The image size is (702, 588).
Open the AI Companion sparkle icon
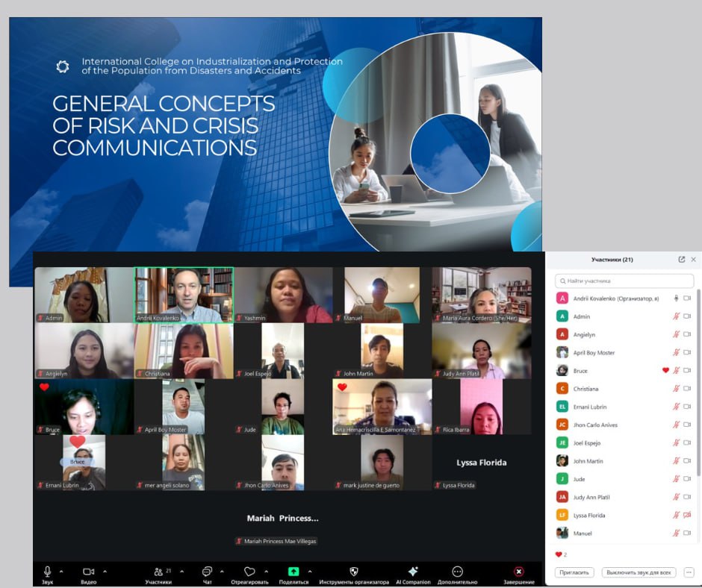[x=413, y=571]
